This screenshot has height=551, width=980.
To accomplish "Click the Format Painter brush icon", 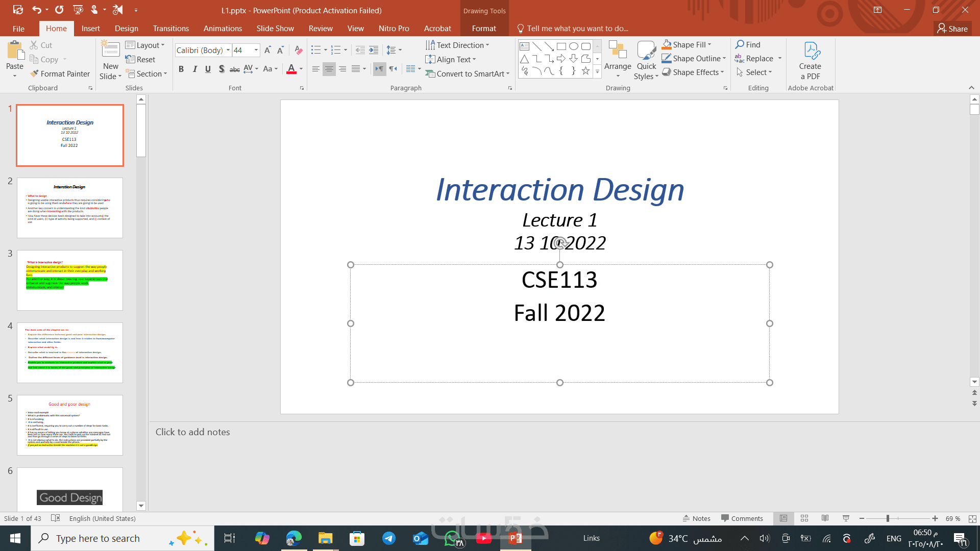I will (x=34, y=74).
